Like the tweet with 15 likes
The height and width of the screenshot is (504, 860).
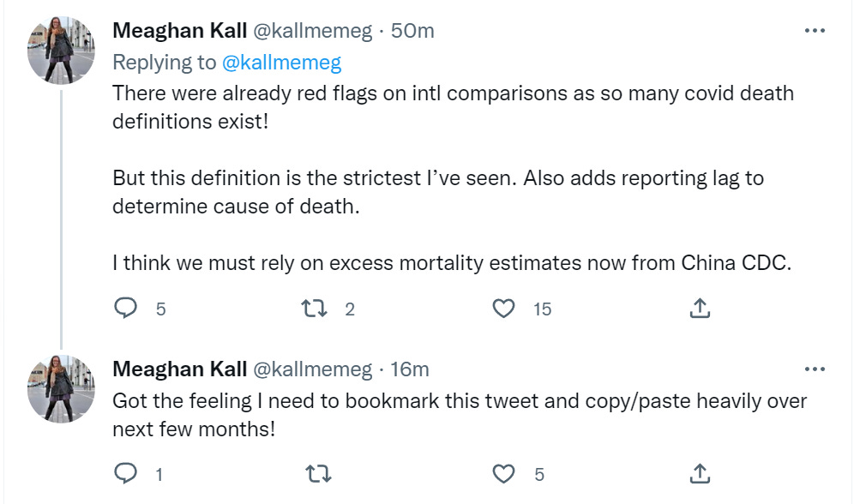(503, 309)
